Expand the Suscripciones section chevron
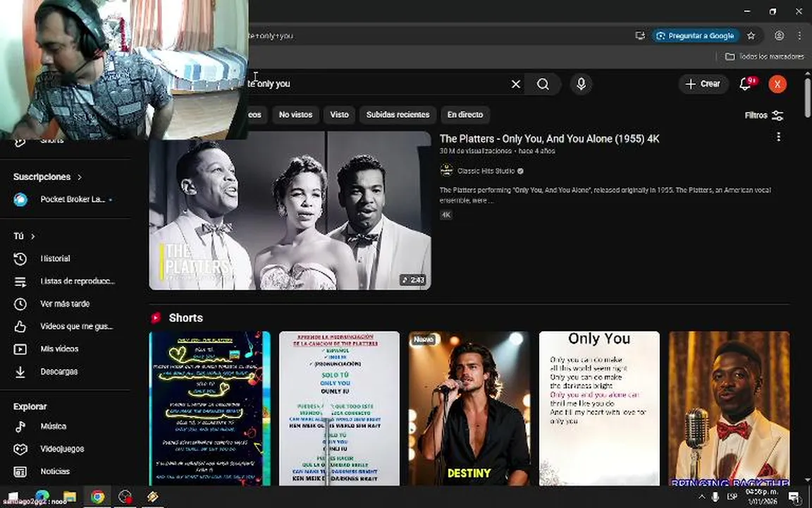812x508 pixels. tap(80, 177)
